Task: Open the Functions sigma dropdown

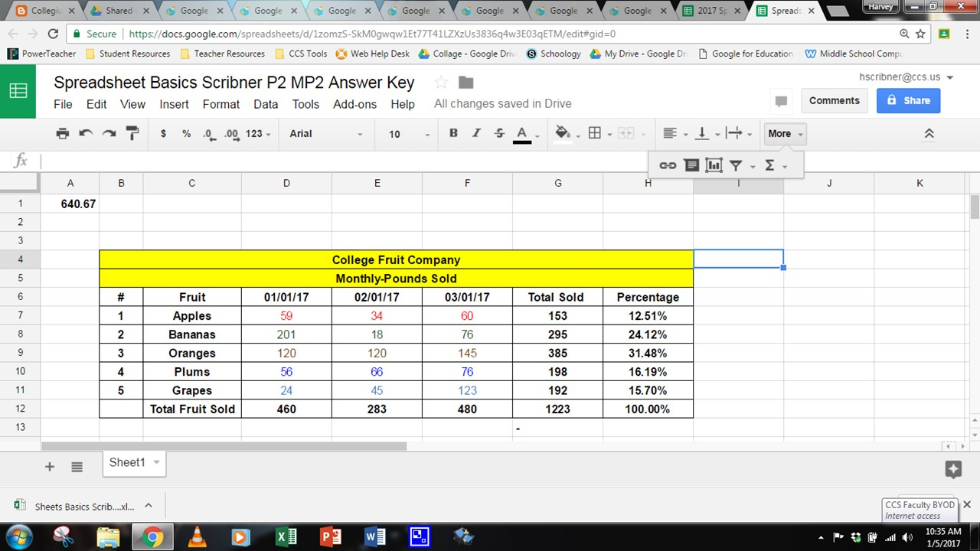Action: click(774, 165)
